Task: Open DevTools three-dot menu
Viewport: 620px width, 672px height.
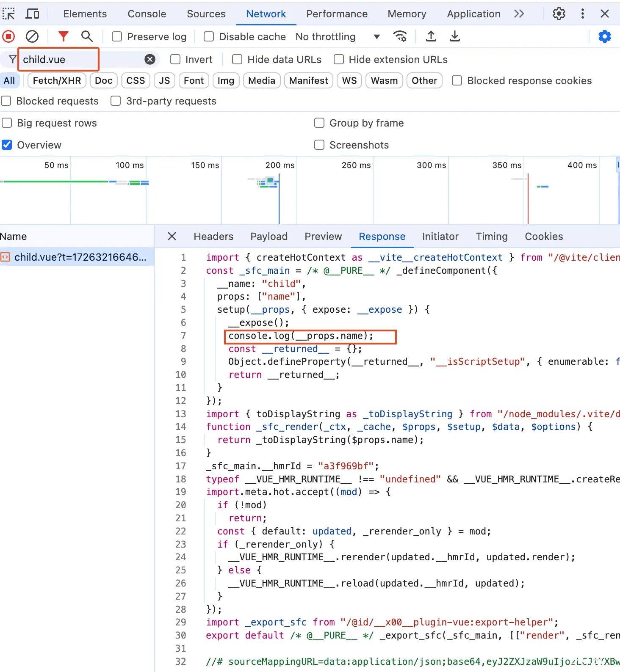Action: click(x=583, y=14)
